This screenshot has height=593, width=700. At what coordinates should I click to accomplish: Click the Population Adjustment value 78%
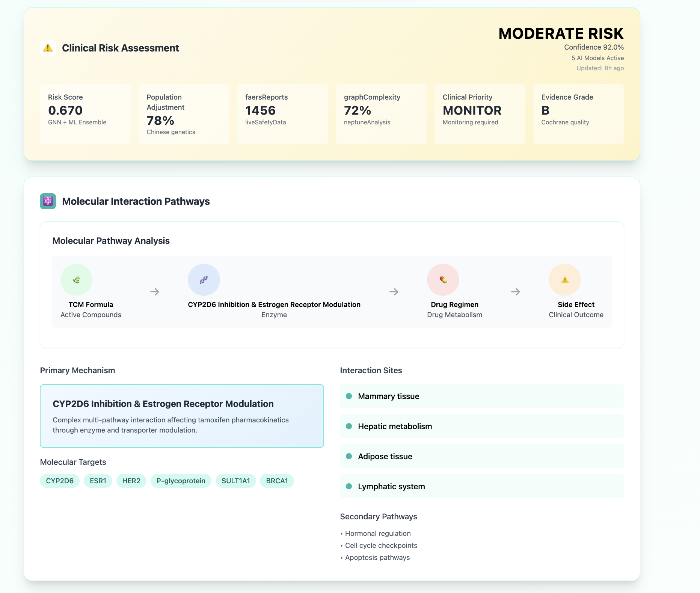(x=160, y=121)
